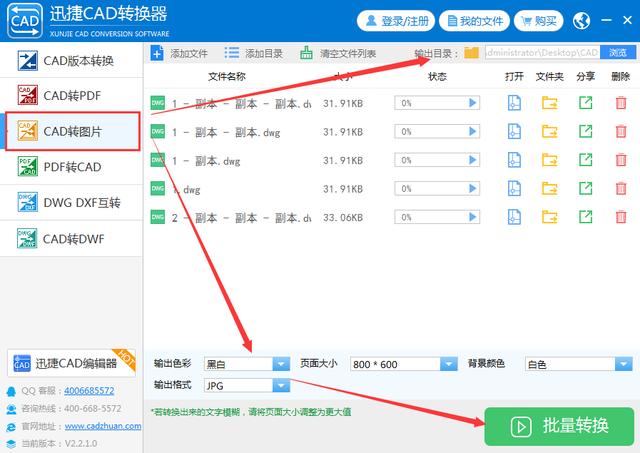Open file icon for '2 - 副本 - 副本 - 副本' row
The height and width of the screenshot is (453, 640).
(514, 217)
